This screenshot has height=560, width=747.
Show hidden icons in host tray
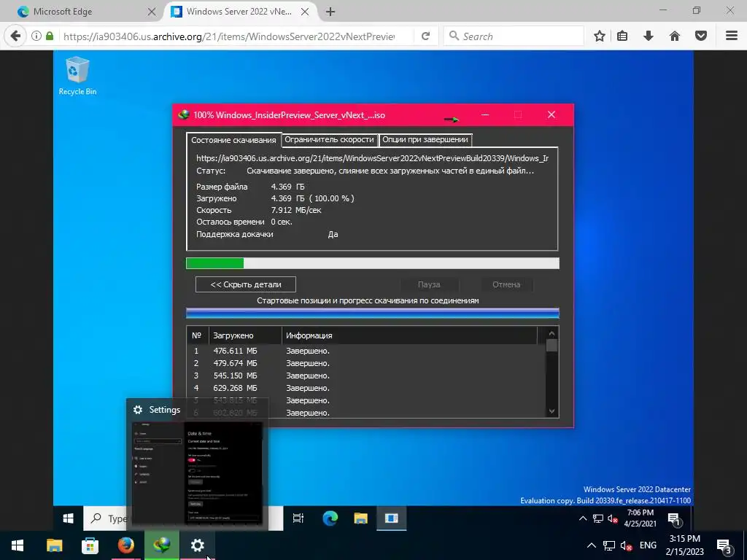[x=591, y=545]
